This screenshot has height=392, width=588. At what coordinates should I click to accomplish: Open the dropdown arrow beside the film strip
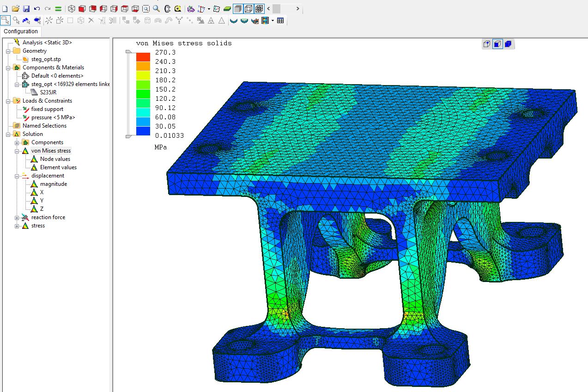273,20
